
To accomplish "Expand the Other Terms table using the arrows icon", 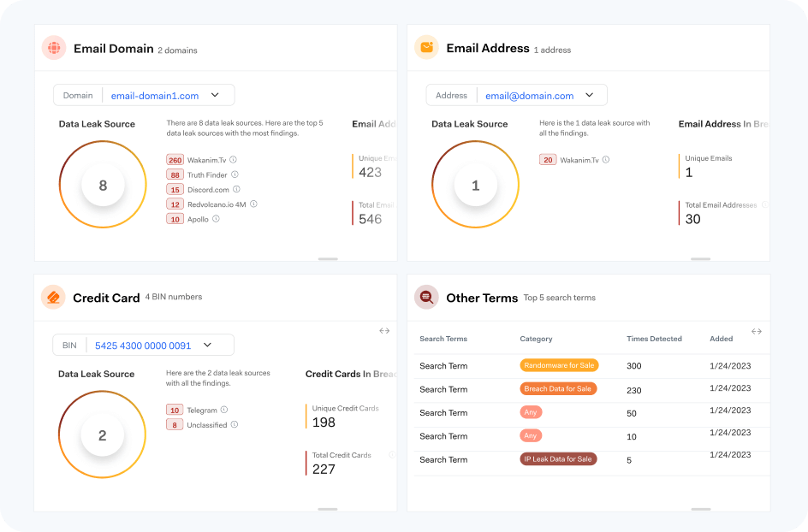I will pyautogui.click(x=757, y=331).
